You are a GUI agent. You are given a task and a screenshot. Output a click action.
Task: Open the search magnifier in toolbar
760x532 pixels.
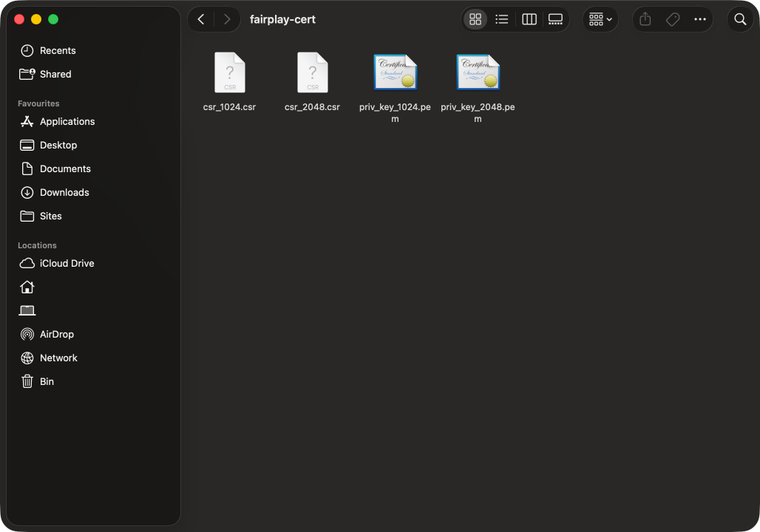[740, 19]
